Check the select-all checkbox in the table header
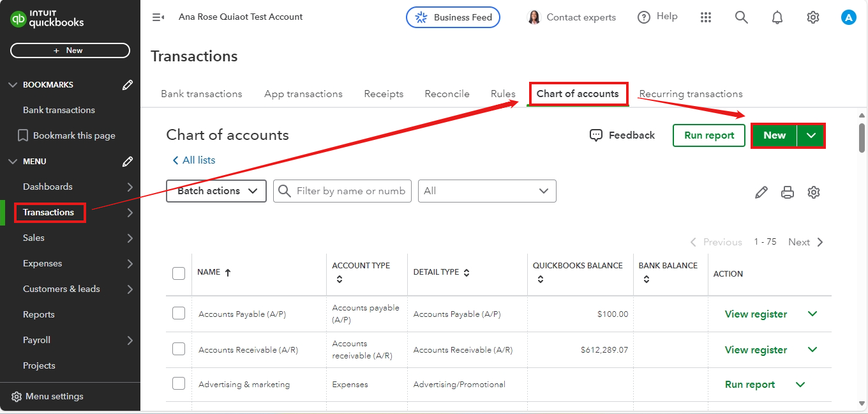The image size is (868, 414). pyautogui.click(x=178, y=273)
